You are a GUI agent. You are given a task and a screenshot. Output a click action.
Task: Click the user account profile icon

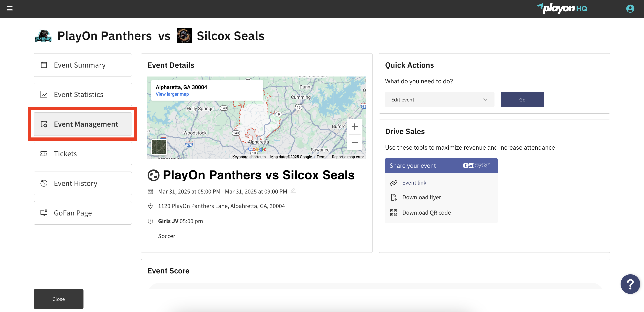click(x=630, y=9)
